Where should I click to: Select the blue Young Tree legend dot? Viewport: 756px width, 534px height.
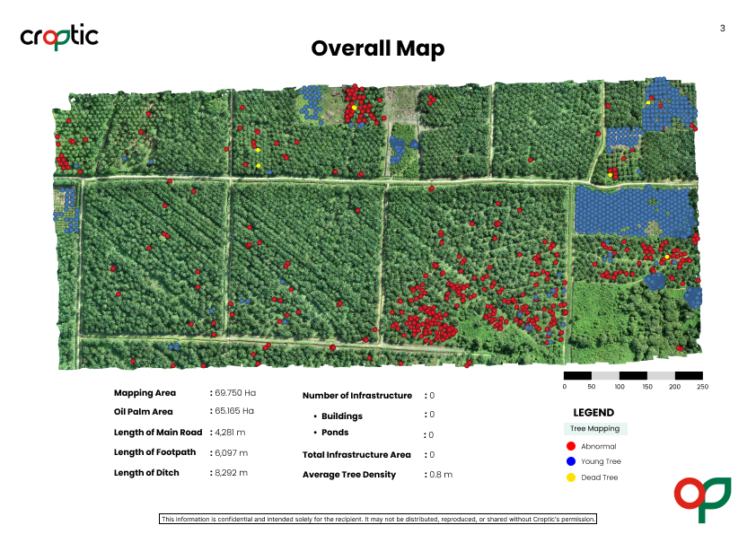tap(570, 461)
